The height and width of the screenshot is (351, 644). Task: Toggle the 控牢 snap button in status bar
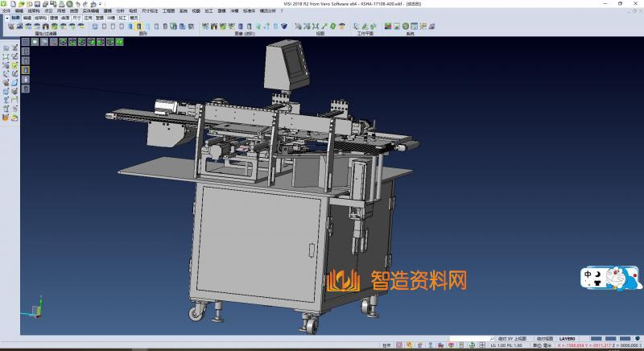(386, 345)
